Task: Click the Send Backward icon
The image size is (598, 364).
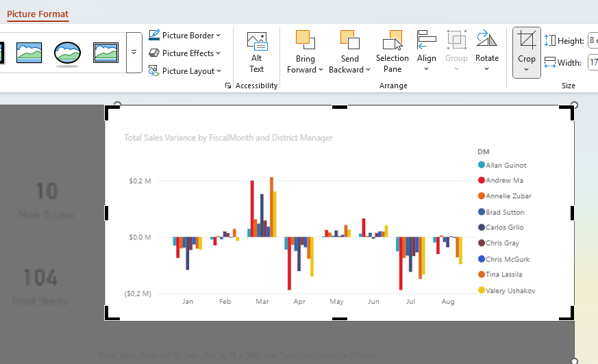Action: click(349, 40)
